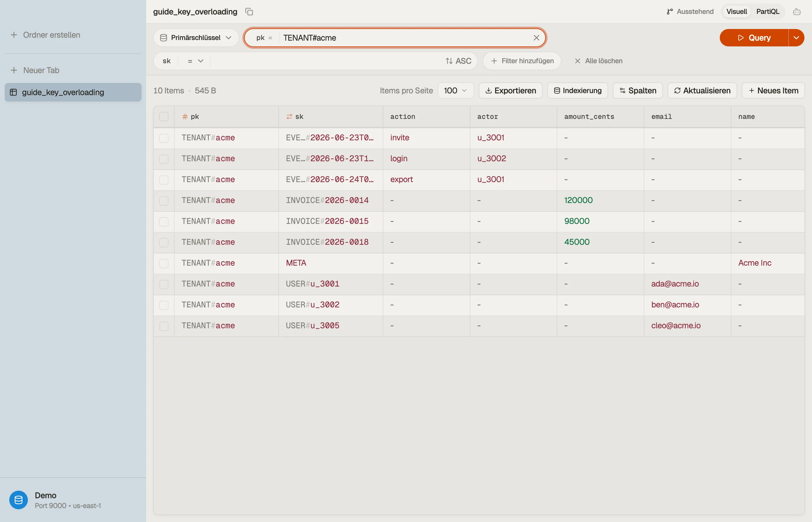Image resolution: width=812 pixels, height=522 pixels.
Task: Expand the Query options arrow
Action: tap(796, 38)
